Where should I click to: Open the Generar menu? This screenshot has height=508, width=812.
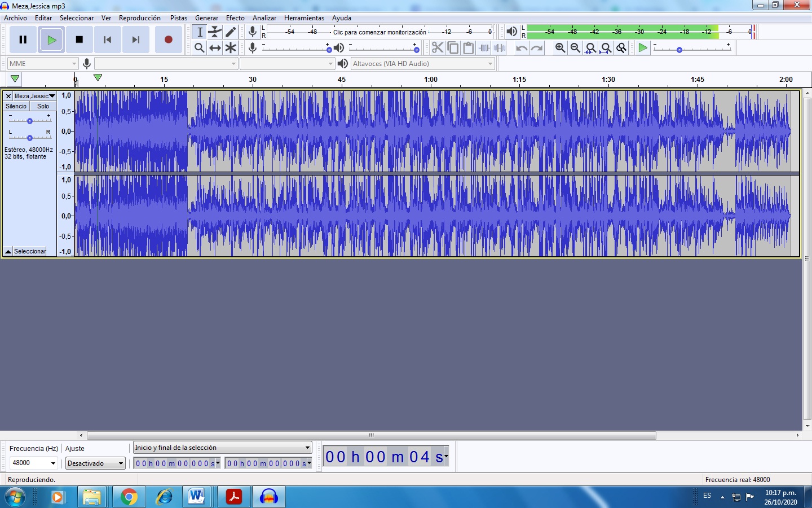[206, 17]
